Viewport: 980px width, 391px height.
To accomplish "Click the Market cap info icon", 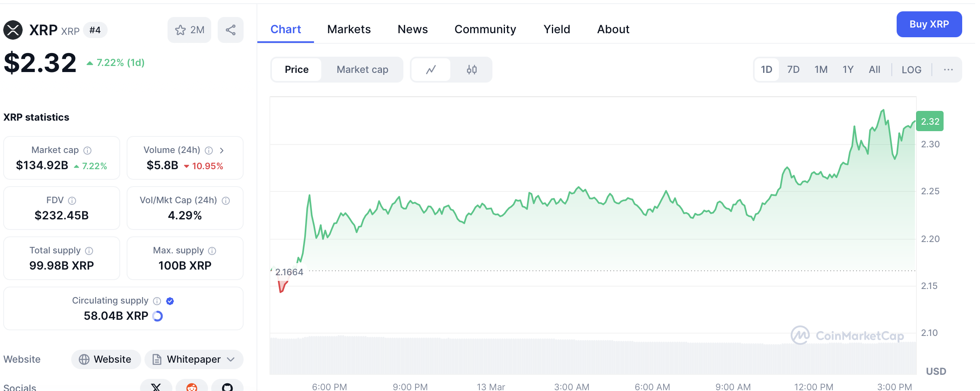I will (x=87, y=151).
